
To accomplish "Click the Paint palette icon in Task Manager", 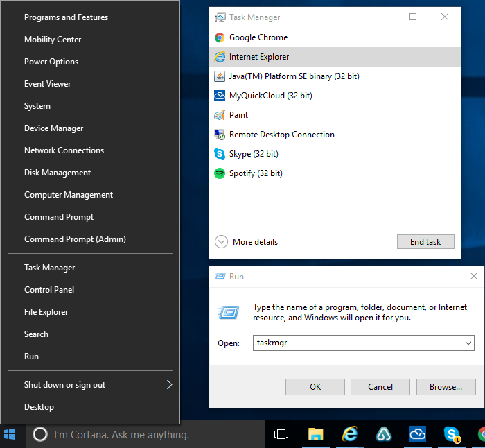I will (x=220, y=115).
